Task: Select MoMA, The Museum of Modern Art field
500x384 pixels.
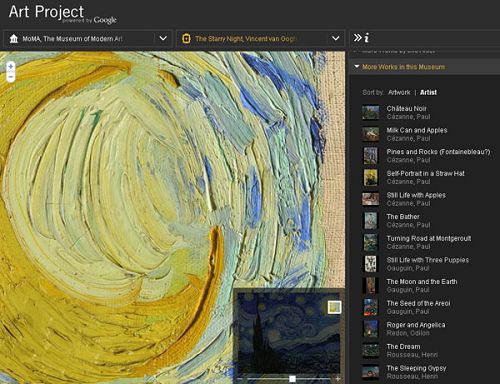Action: click(88, 39)
